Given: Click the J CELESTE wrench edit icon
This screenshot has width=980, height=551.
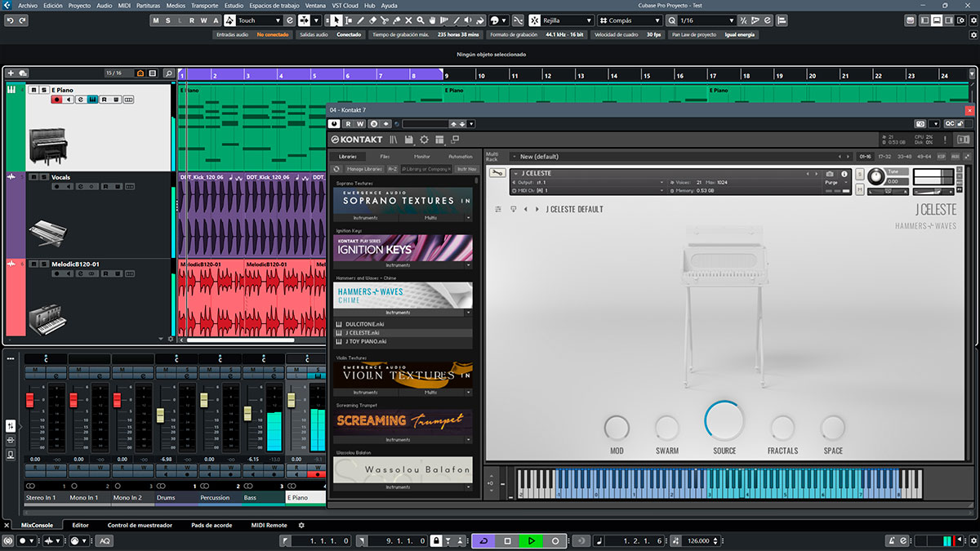Looking at the screenshot, I should click(497, 173).
